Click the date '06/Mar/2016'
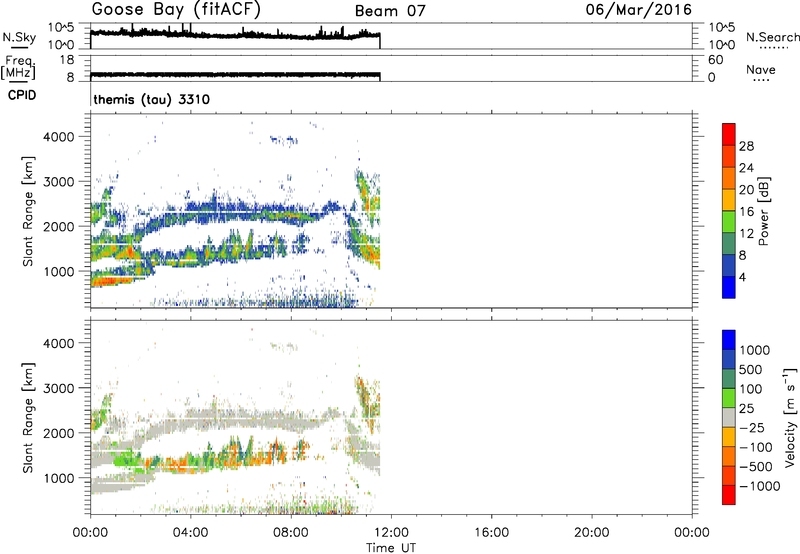The width and height of the screenshot is (800, 554). coord(638,10)
